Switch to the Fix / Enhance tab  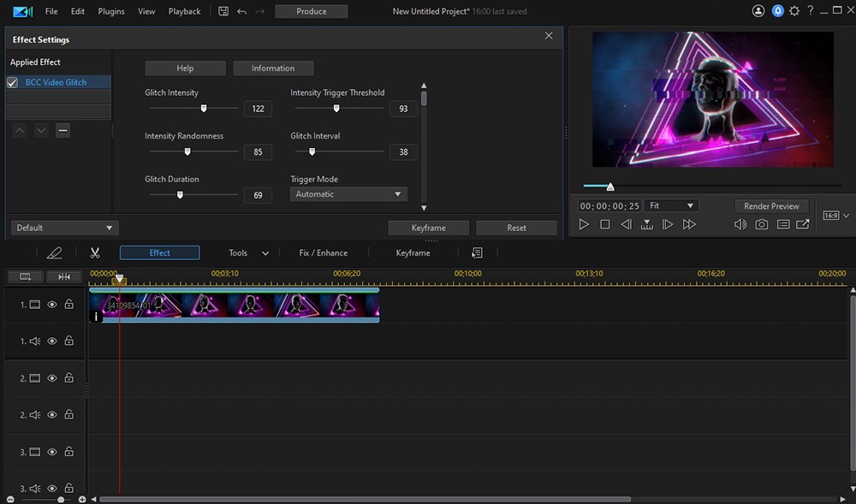(324, 252)
